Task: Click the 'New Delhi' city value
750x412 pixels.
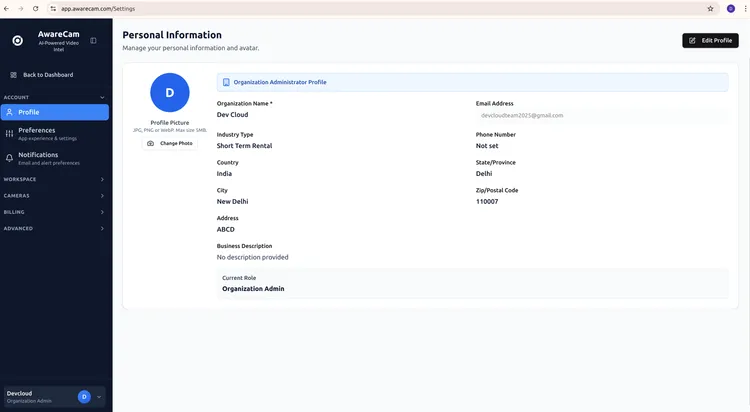Action: coord(232,201)
